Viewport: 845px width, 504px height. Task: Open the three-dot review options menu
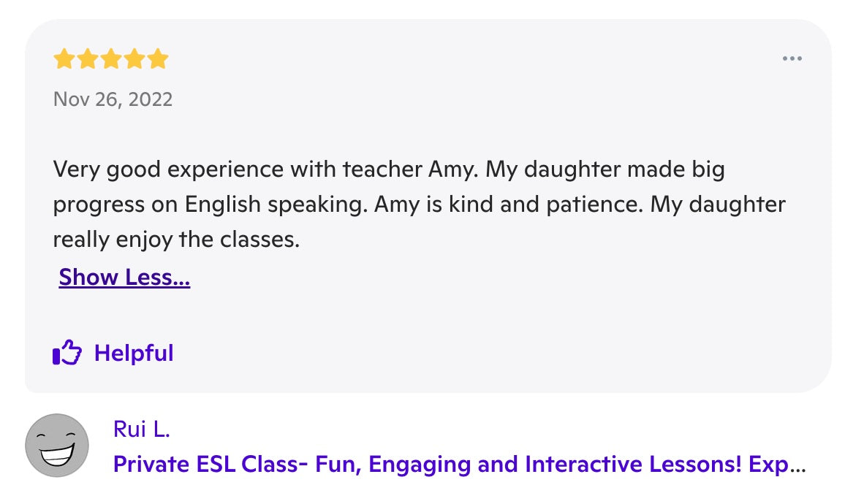pos(792,59)
